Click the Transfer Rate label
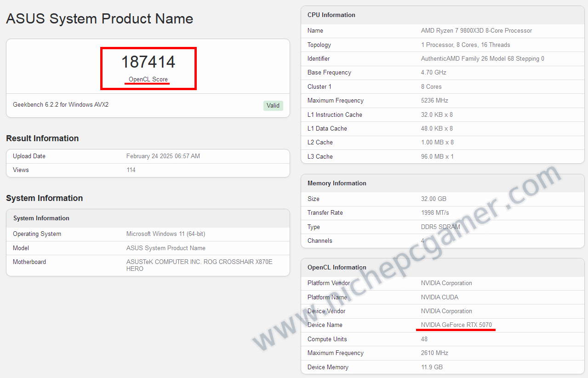 [x=325, y=212]
